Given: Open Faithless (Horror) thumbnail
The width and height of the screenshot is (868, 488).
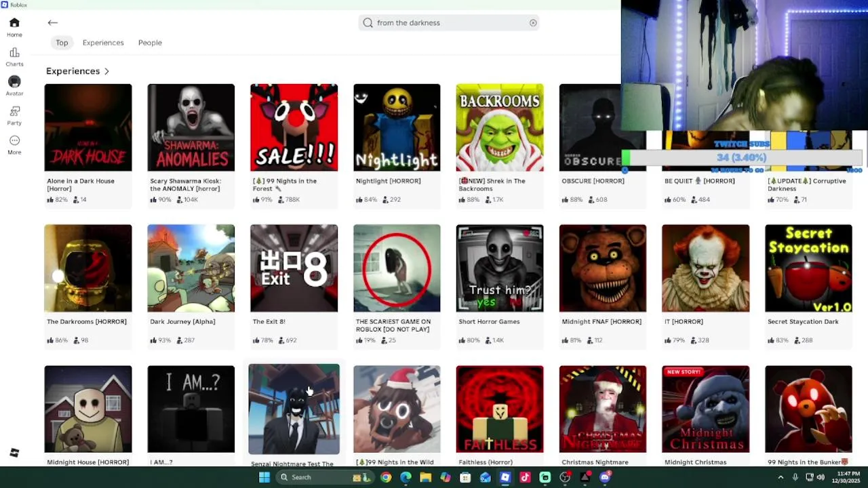Looking at the screenshot, I should [x=500, y=409].
